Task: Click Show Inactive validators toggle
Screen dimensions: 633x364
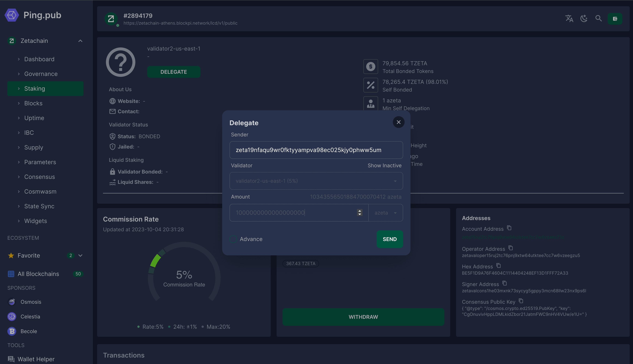Action: point(384,165)
